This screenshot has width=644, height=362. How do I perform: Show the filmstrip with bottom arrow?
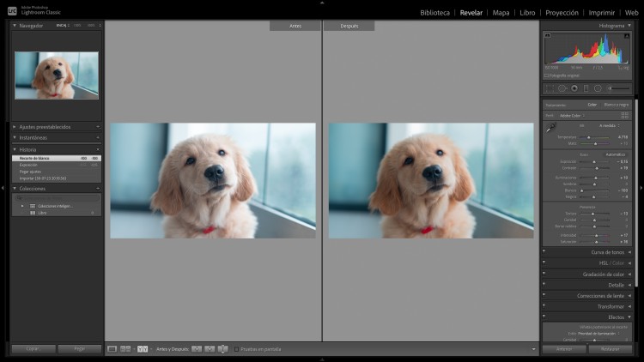click(322, 359)
